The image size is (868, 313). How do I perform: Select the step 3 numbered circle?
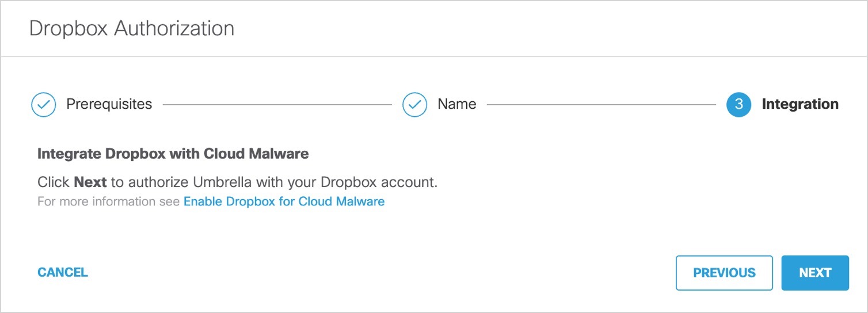[739, 105]
